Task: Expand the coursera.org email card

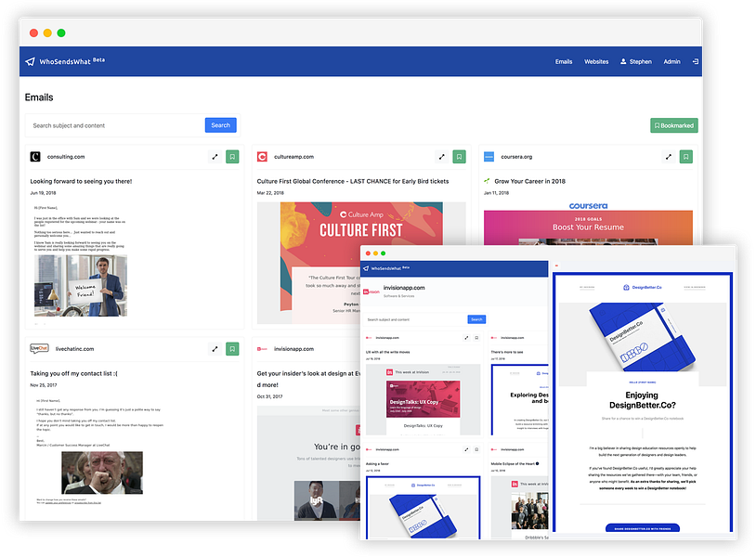Action: [x=669, y=157]
